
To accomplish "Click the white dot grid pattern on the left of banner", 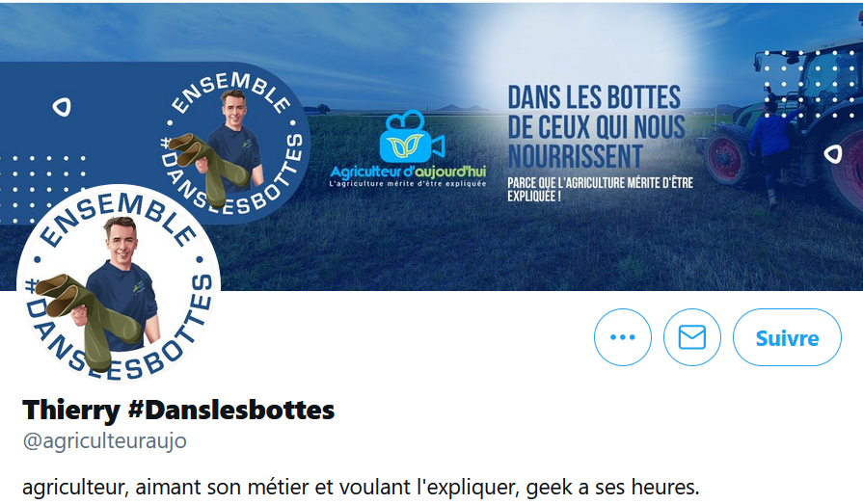I will 42,189.
